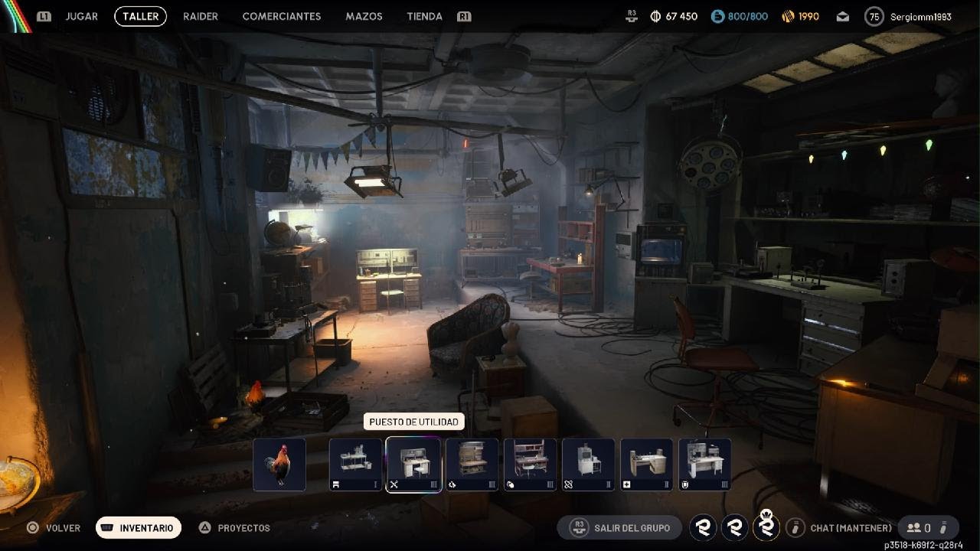
Task: Select the station card with shield icon
Action: 705,465
